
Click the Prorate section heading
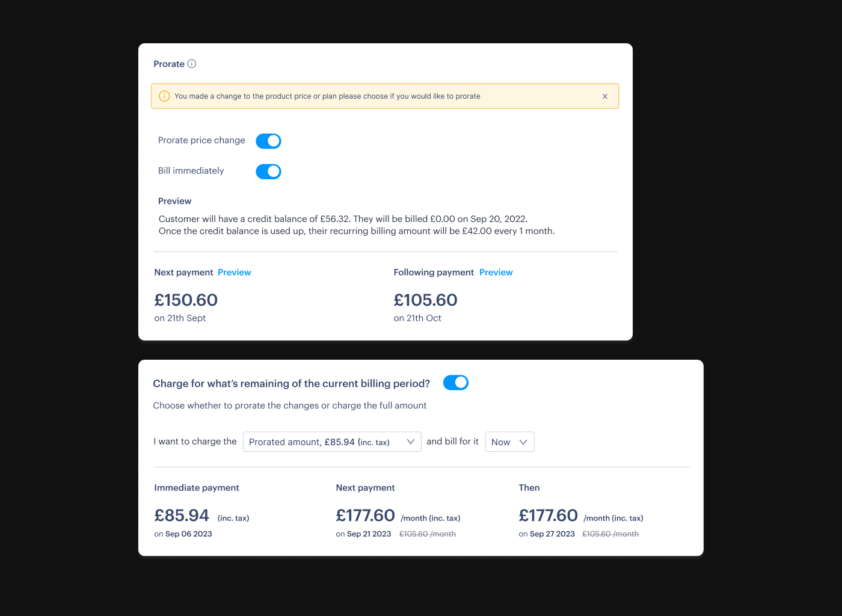(x=169, y=64)
